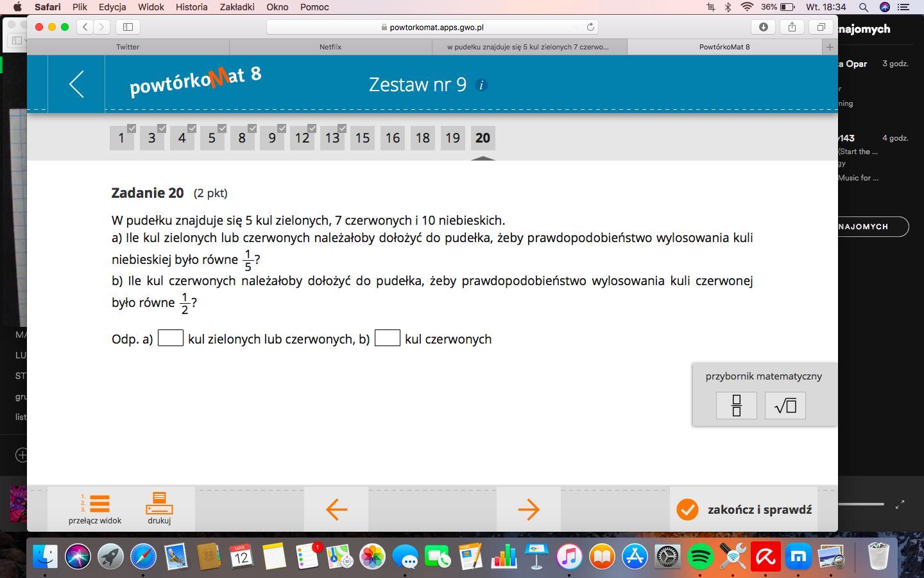Viewport: 924px width, 578px height.
Task: Add a new Safari tab
Action: [x=830, y=47]
